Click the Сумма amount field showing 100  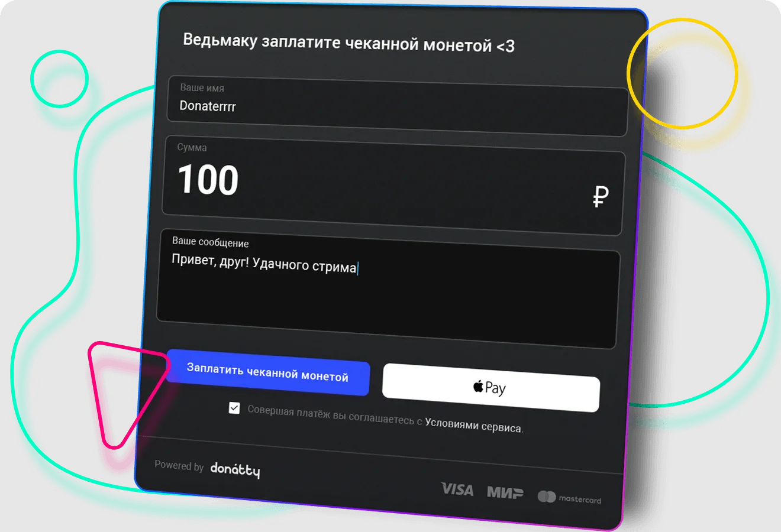(x=393, y=186)
